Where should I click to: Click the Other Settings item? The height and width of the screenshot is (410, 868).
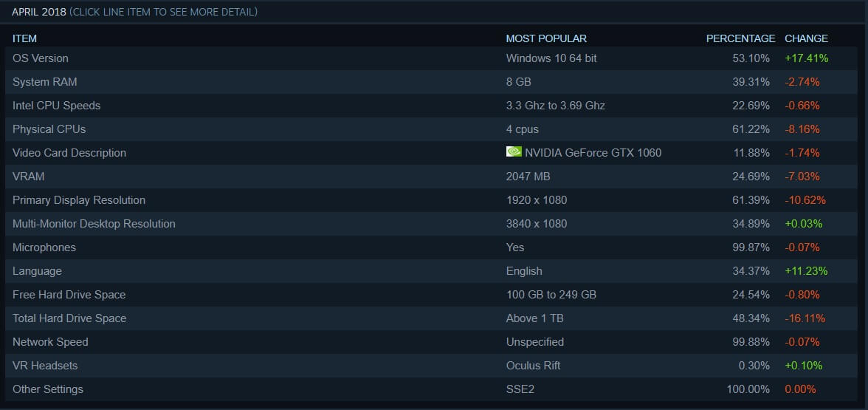tap(48, 389)
